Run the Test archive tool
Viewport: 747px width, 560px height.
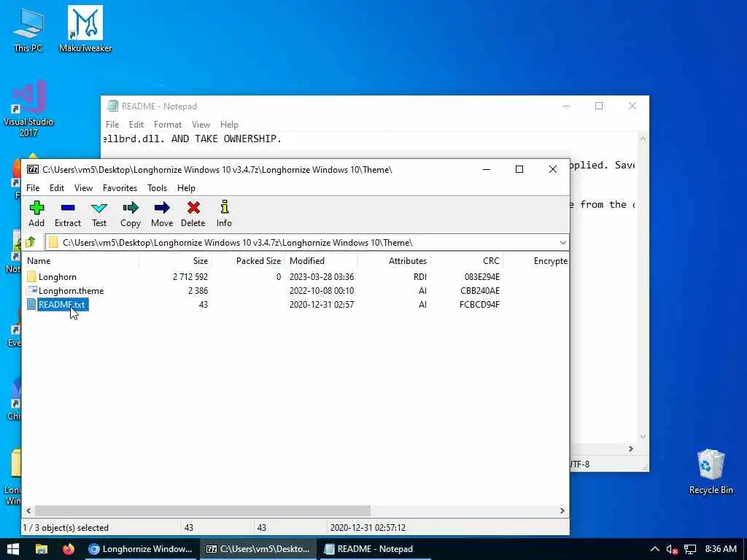[99, 214]
